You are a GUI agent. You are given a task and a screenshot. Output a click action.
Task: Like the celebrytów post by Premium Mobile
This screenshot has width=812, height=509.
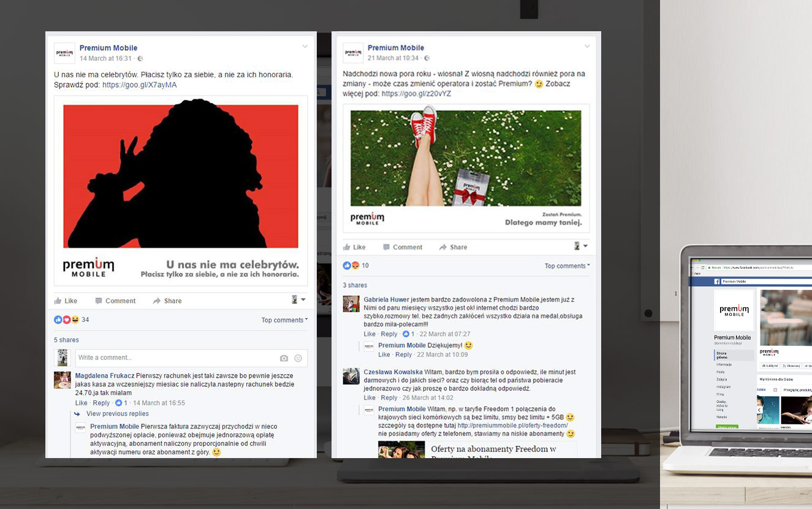point(66,301)
